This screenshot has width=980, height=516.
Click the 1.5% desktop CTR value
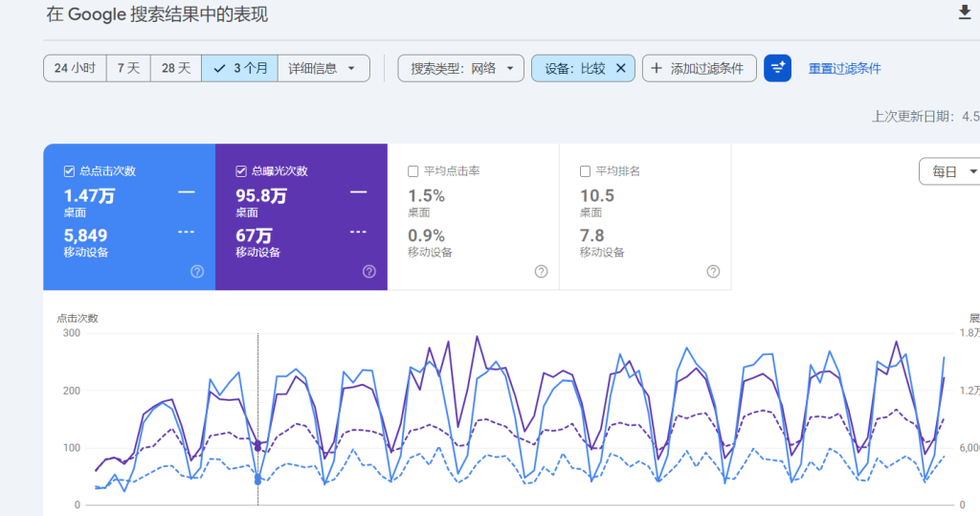pos(426,196)
